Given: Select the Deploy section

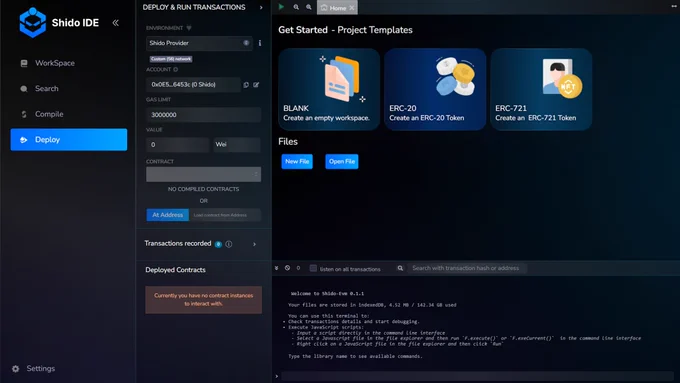Looking at the screenshot, I should click(x=69, y=140).
